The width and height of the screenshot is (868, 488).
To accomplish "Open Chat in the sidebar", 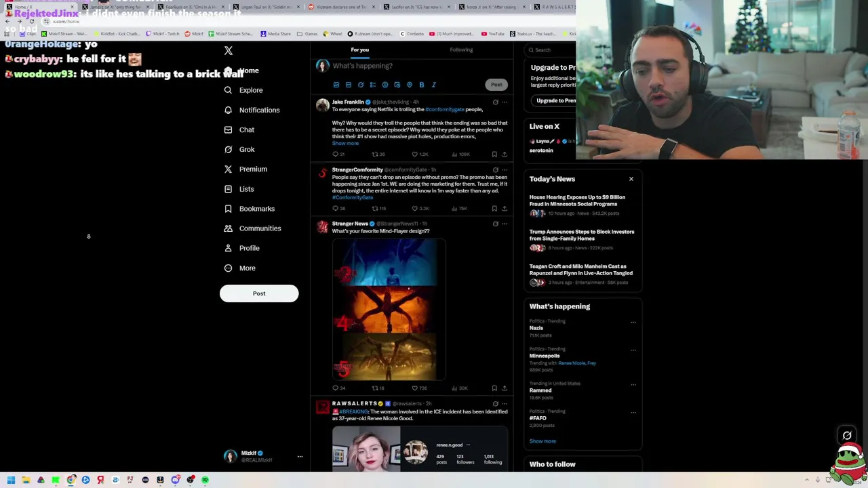I will pyautogui.click(x=239, y=129).
